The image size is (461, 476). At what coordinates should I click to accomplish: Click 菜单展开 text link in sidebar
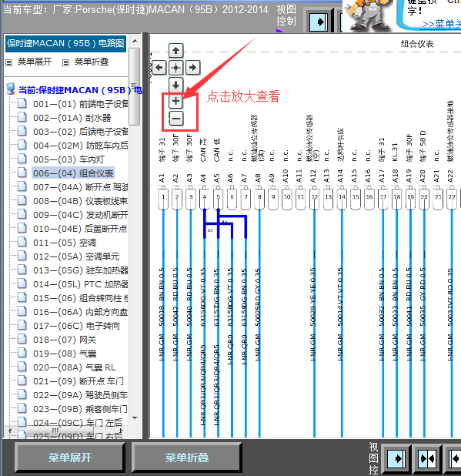[x=35, y=62]
